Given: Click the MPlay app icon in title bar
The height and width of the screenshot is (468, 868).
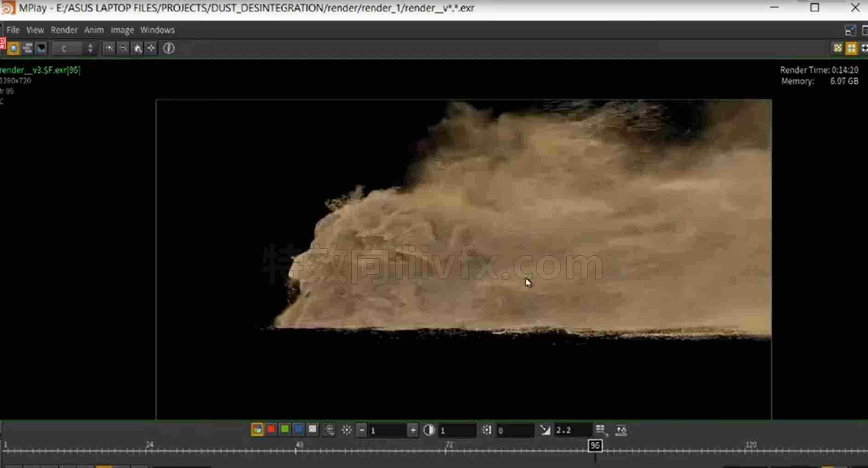Looking at the screenshot, I should [8, 8].
